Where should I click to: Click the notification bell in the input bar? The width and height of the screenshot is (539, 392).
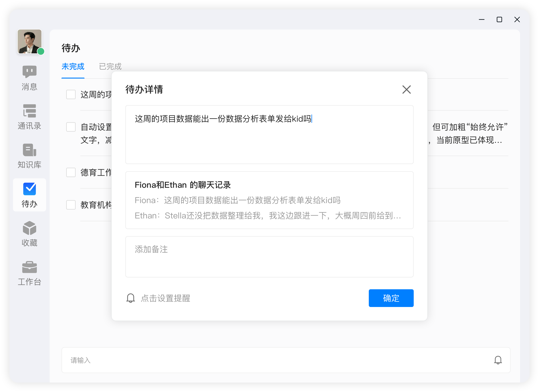point(498,360)
